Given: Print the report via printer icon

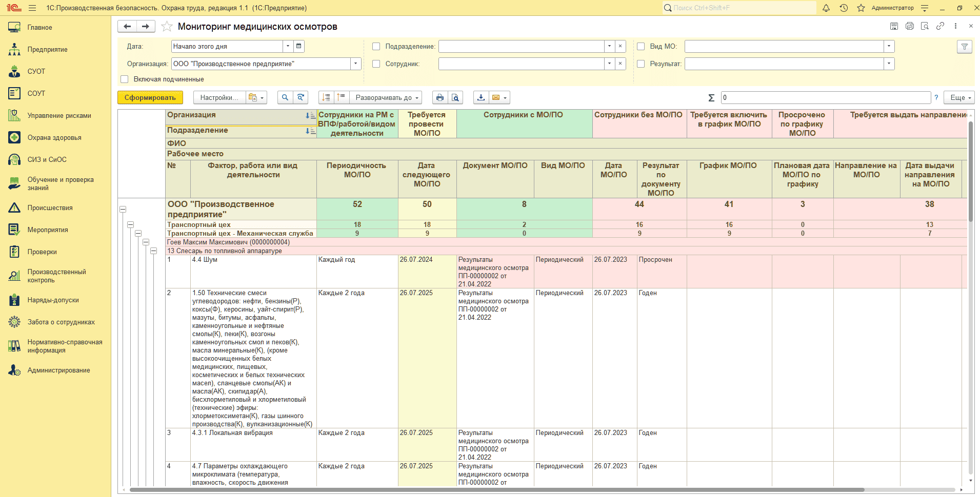Looking at the screenshot, I should pyautogui.click(x=439, y=97).
